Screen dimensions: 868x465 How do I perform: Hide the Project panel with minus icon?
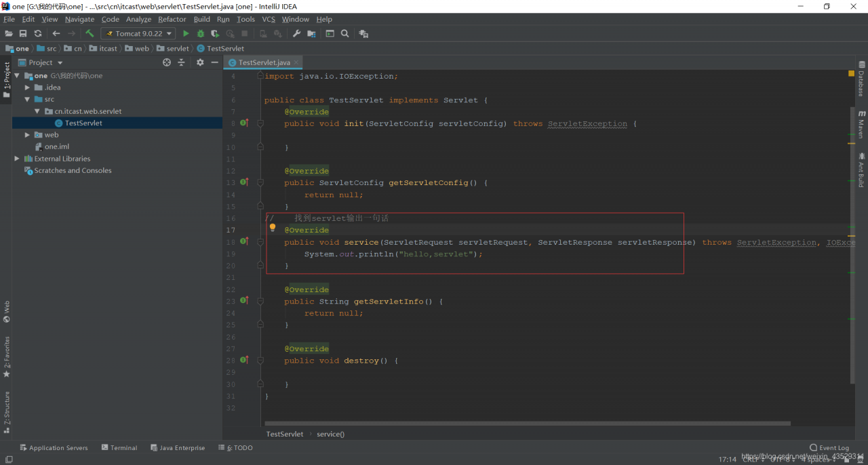coord(214,62)
